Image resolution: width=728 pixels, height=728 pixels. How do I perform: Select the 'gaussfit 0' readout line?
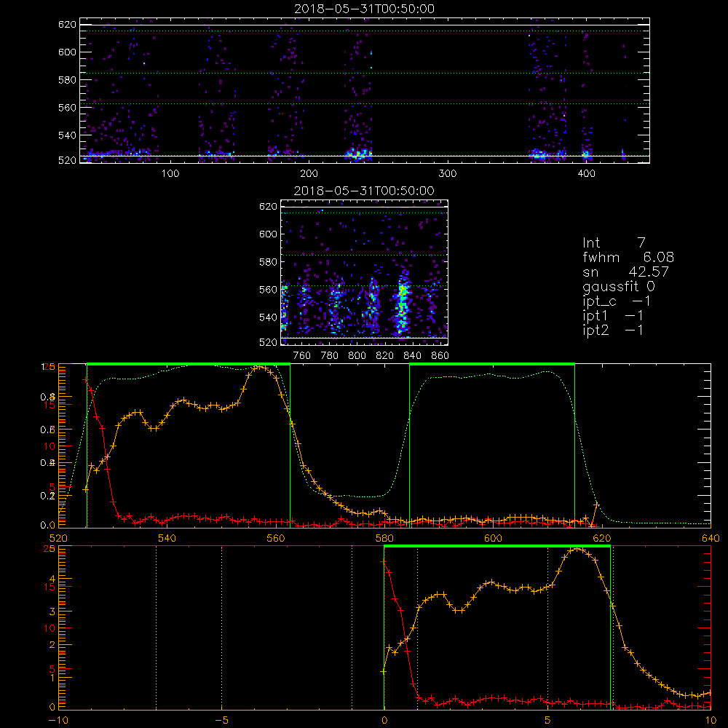click(x=618, y=286)
